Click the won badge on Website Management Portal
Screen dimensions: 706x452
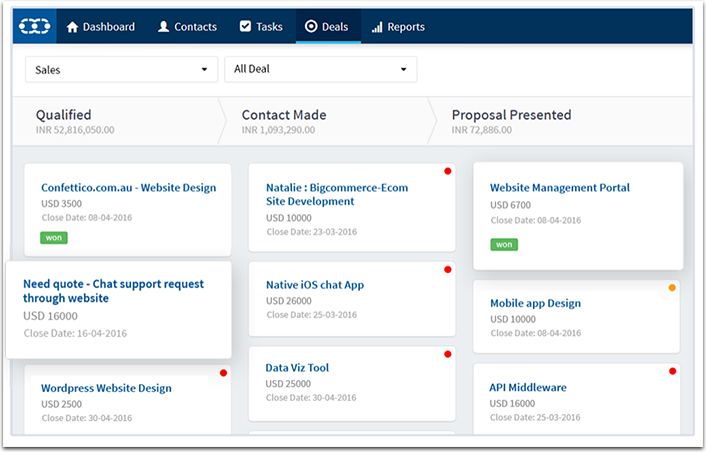(x=504, y=244)
